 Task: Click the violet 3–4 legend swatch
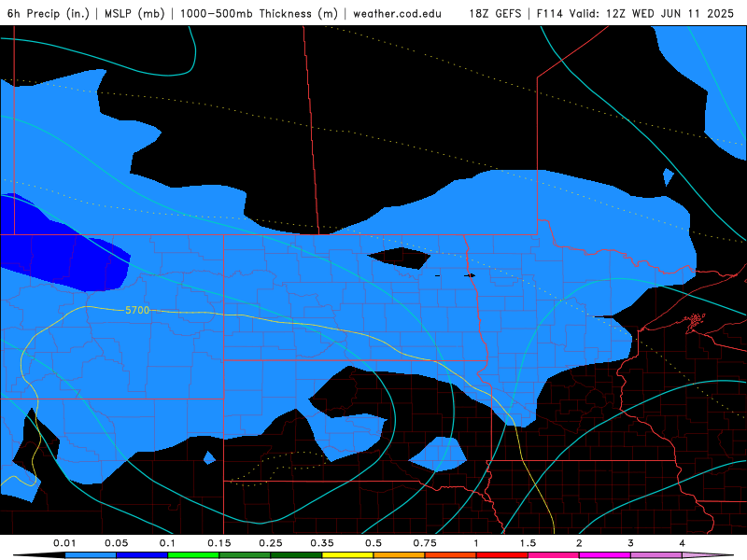coord(656,555)
